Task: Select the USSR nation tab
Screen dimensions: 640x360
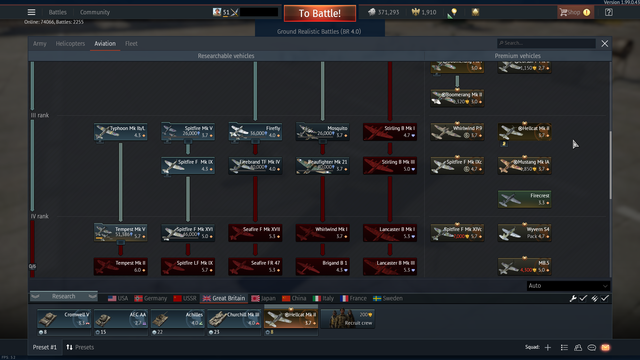Action: point(185,298)
